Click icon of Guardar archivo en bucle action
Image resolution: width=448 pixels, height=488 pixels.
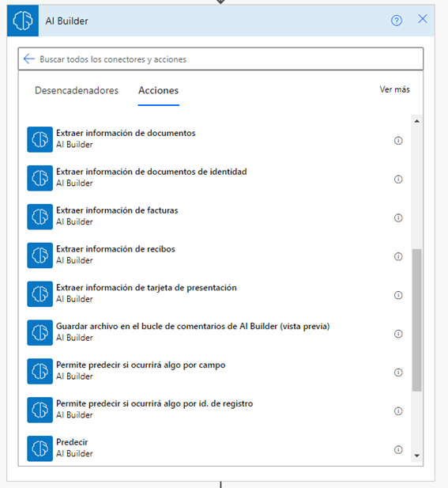(40, 332)
